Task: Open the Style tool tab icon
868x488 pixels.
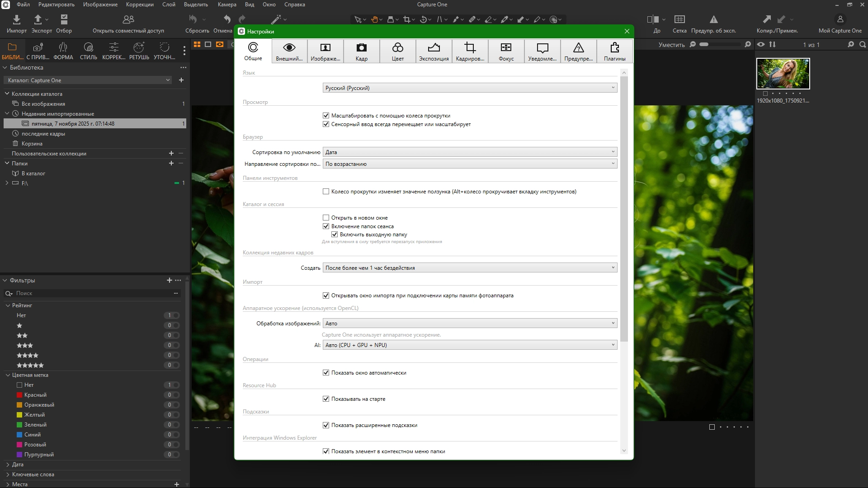Action: [88, 47]
